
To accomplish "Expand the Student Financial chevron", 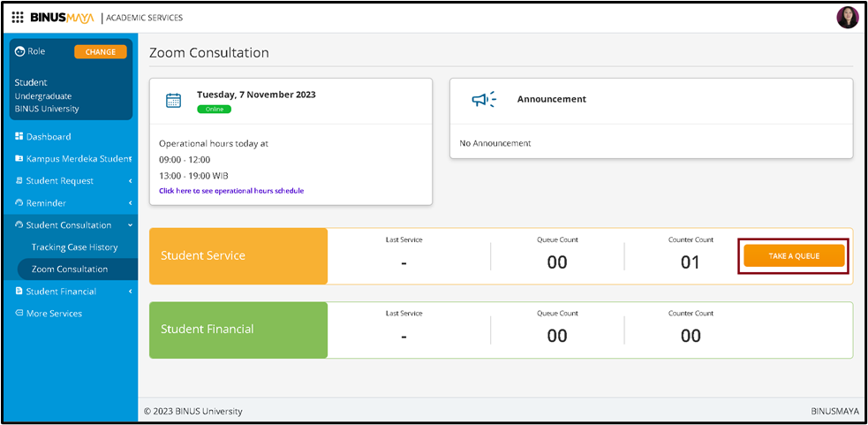I will 130,292.
